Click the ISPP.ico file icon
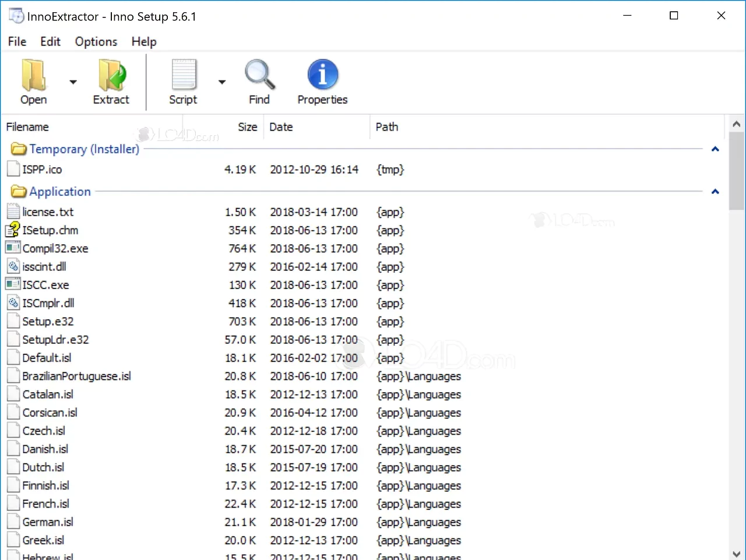 coord(13,169)
